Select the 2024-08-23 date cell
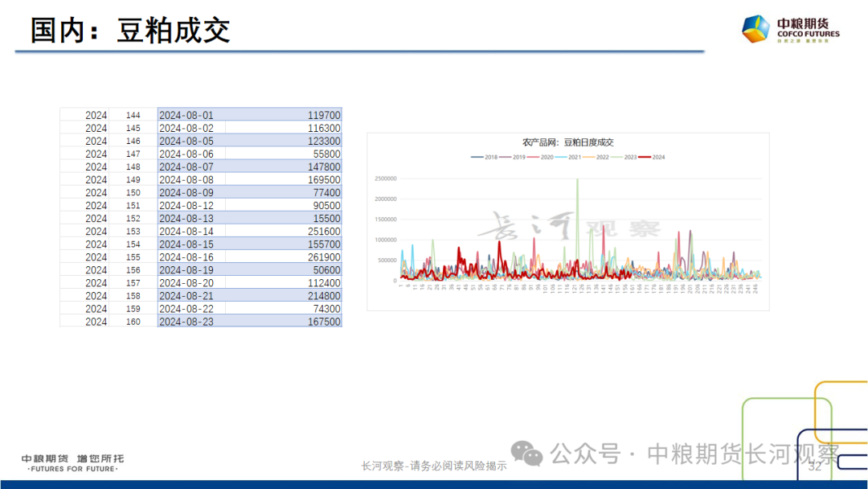This screenshot has height=489, width=868. pyautogui.click(x=186, y=322)
